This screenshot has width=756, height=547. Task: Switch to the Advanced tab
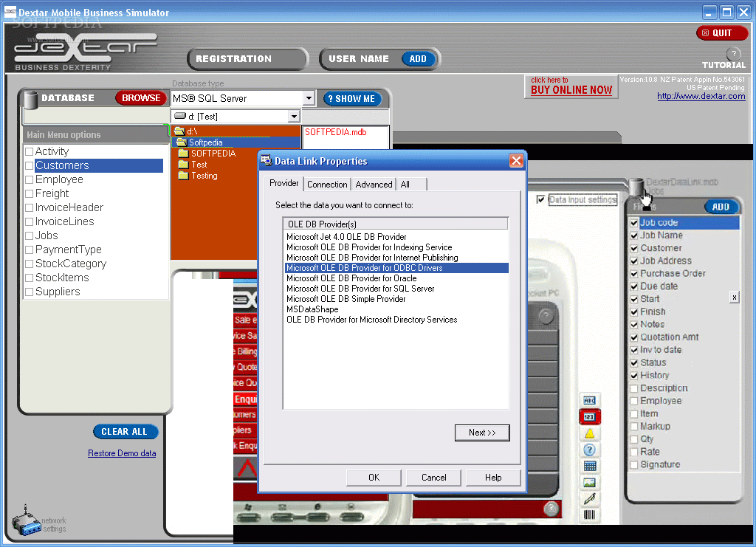pyautogui.click(x=374, y=185)
